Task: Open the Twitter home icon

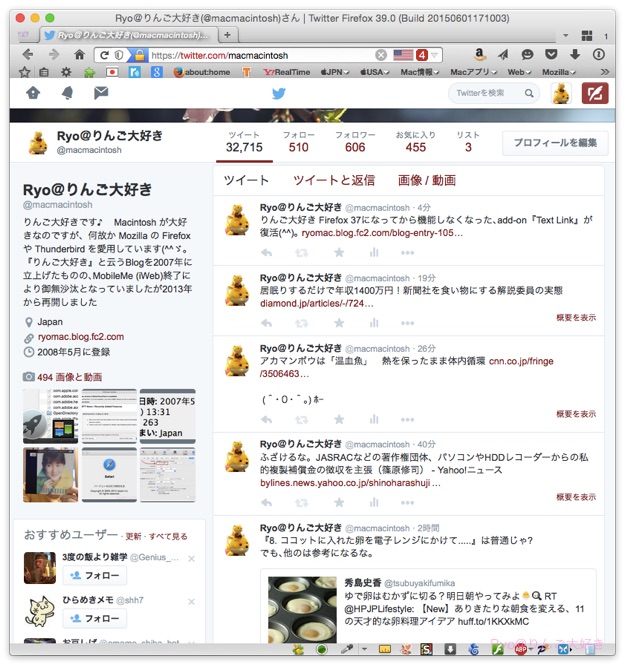Action: tap(33, 92)
